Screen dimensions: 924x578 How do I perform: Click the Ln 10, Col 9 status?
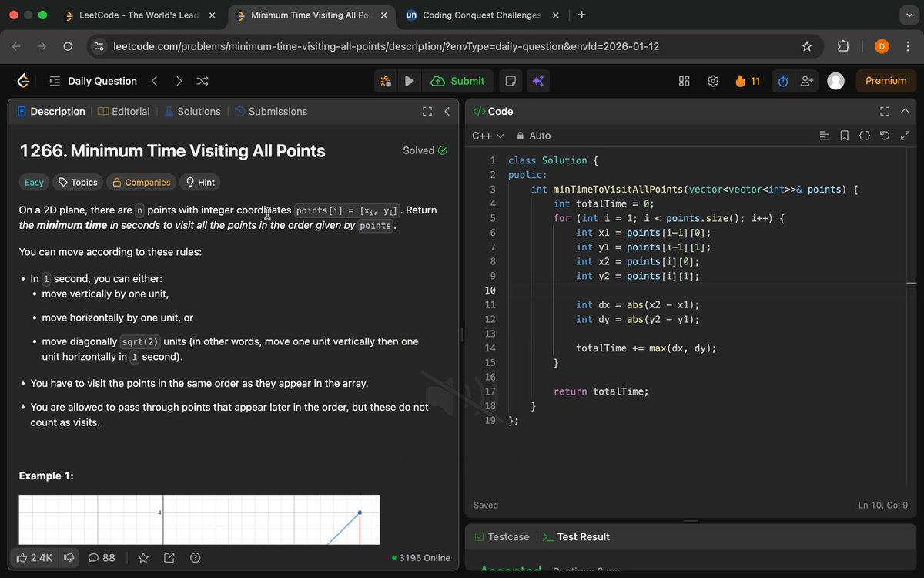click(x=883, y=506)
